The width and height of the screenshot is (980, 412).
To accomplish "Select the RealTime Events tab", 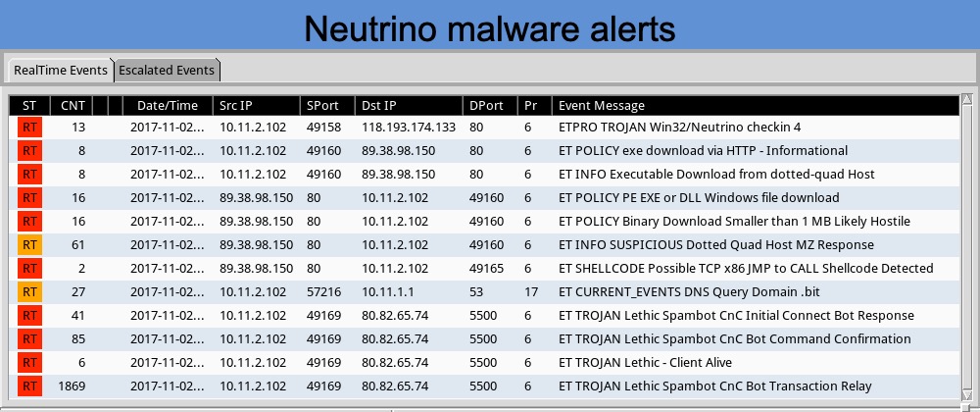I will [x=61, y=70].
